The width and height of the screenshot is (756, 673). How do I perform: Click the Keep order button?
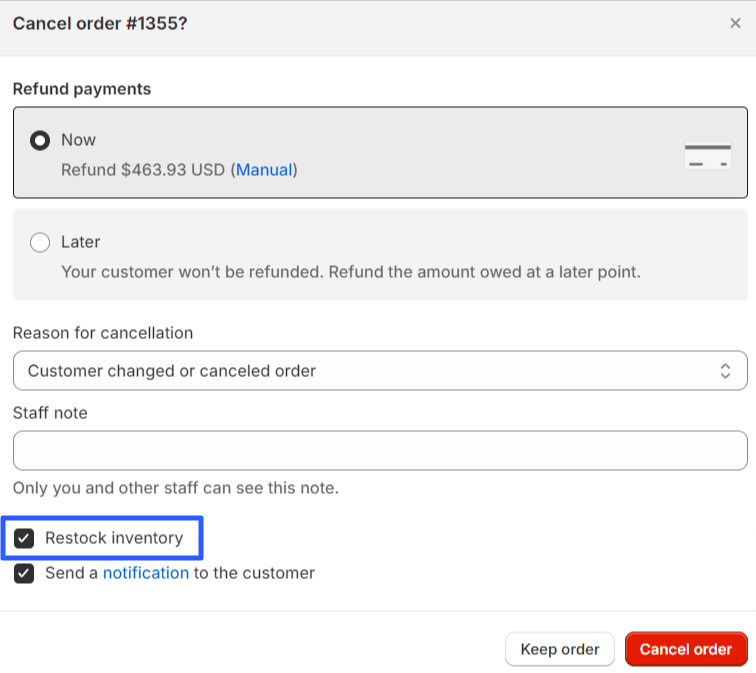click(560, 649)
